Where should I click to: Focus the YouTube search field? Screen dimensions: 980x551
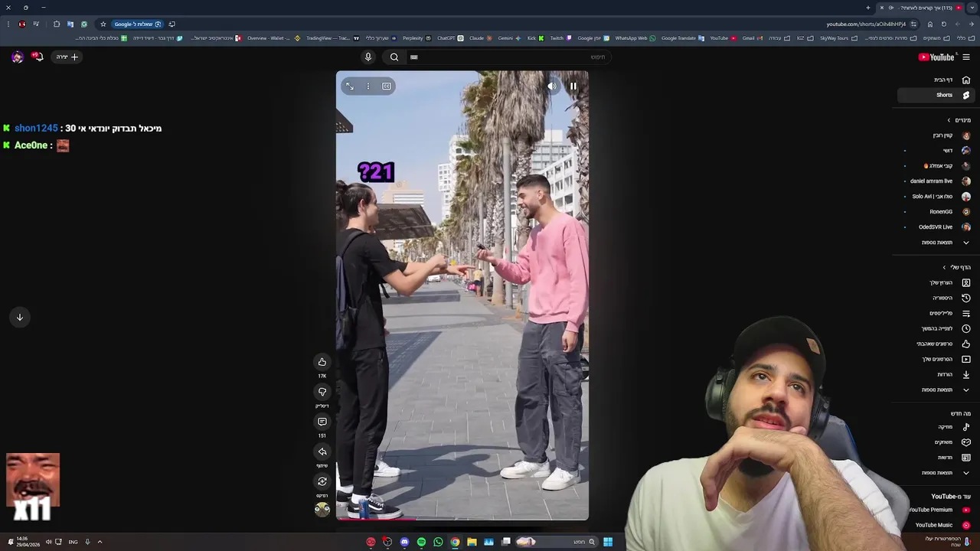[x=509, y=57]
